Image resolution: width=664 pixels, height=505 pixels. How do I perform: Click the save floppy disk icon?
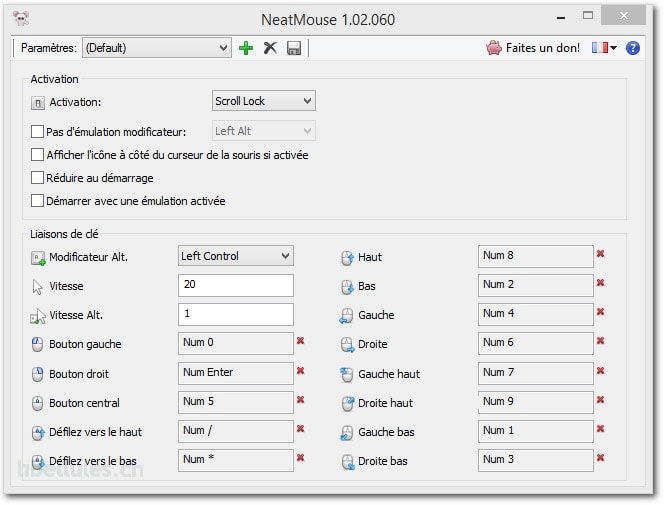tap(294, 48)
